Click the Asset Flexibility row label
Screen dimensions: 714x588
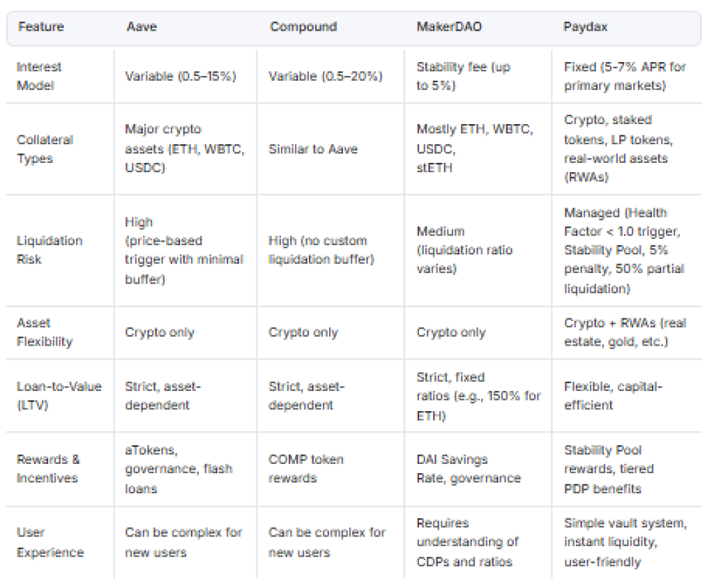(45, 332)
